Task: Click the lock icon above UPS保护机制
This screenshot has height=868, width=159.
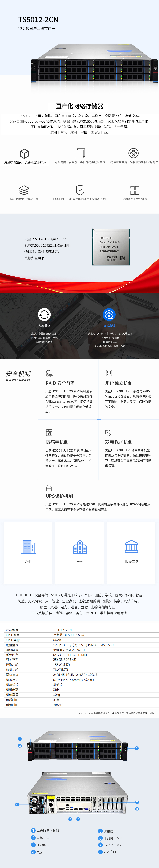Action: (x=49, y=488)
